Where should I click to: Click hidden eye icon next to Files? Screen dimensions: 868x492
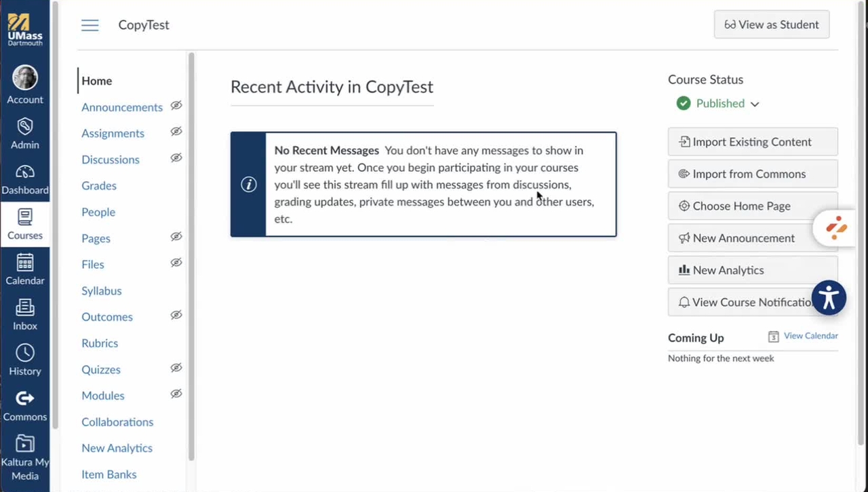click(x=176, y=263)
